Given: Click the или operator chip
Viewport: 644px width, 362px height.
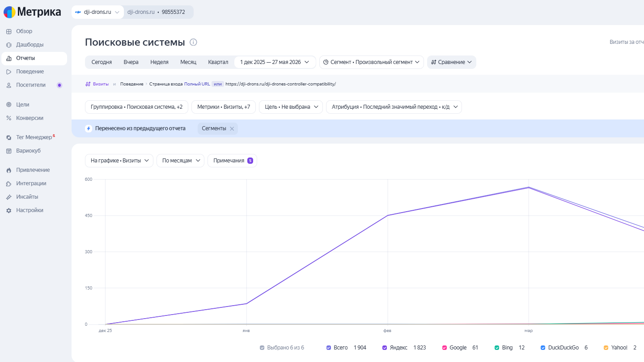Looking at the screenshot, I should point(218,84).
